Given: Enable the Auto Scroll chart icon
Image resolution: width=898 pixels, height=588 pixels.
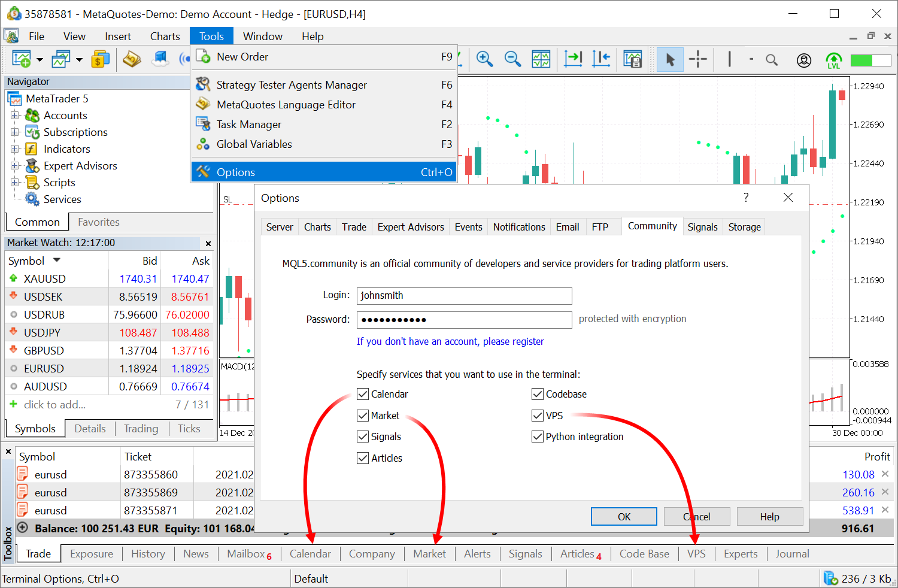Looking at the screenshot, I should coord(573,59).
